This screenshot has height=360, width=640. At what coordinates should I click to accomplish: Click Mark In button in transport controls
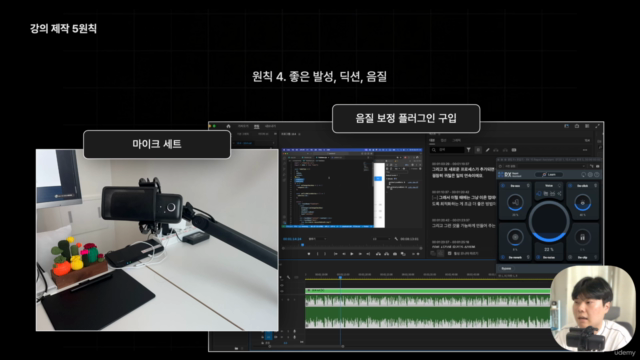[317, 254]
